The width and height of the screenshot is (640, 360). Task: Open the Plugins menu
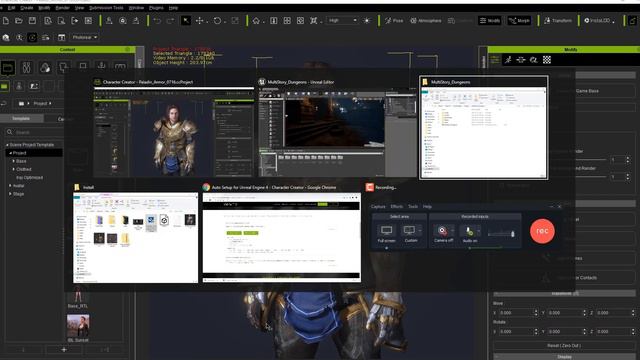156,8
